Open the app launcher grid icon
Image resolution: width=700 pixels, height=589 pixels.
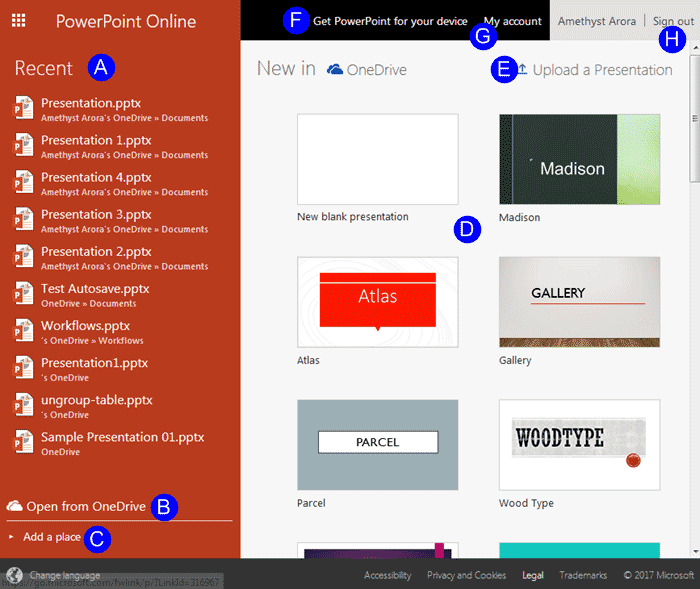coord(18,21)
